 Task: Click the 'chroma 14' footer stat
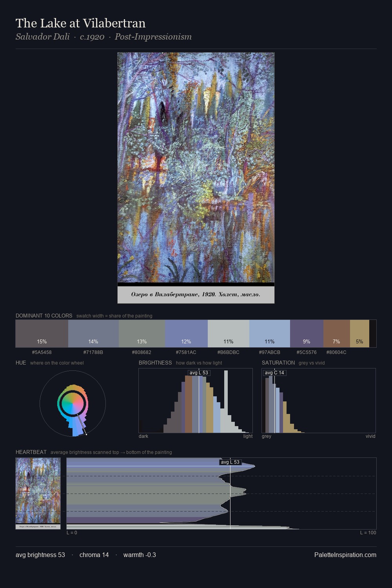coord(94,555)
